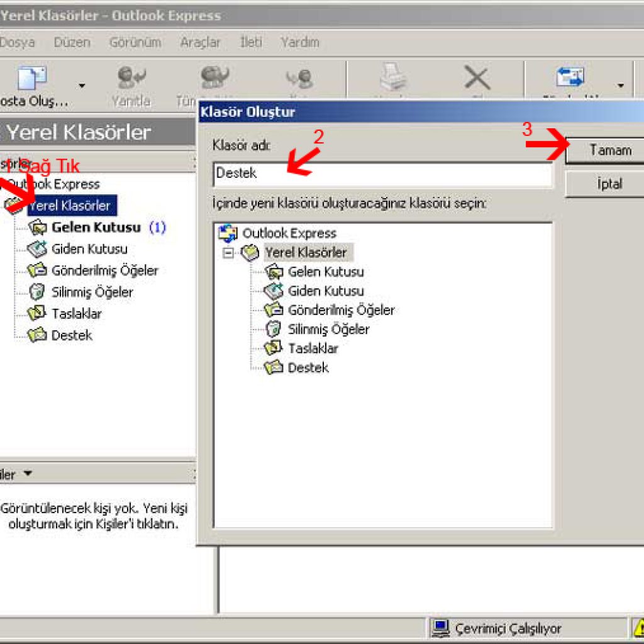Click Silinmiş Öğeler trash icon in dialog
The image size is (644, 644).
pos(273,329)
